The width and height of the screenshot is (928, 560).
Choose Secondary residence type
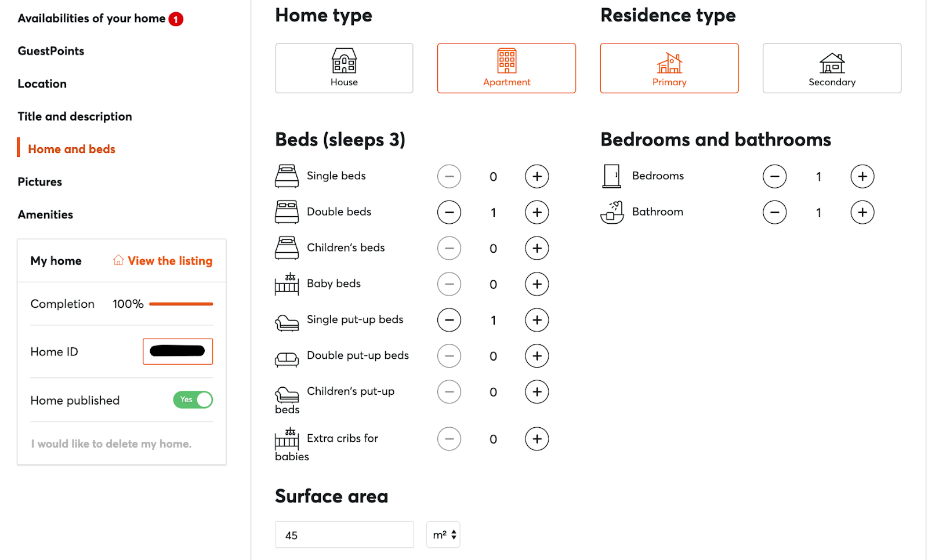tap(832, 68)
